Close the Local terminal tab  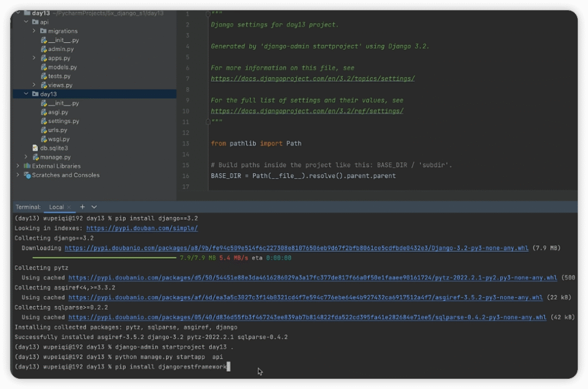pyautogui.click(x=69, y=207)
